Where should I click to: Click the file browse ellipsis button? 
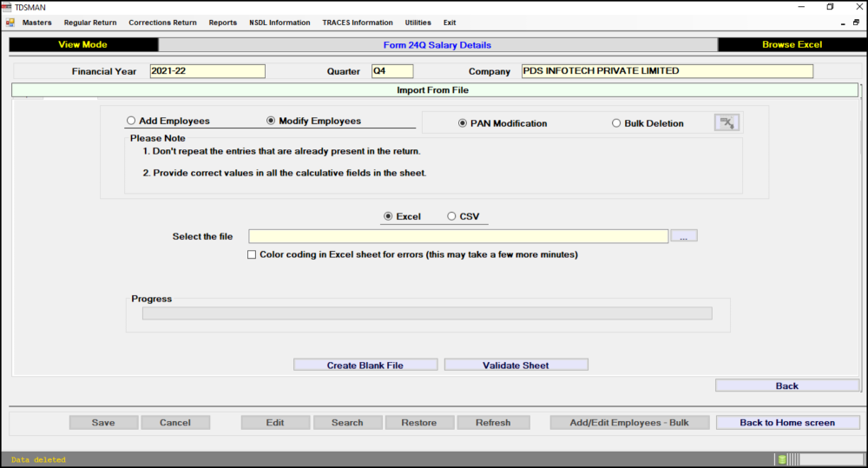click(684, 236)
